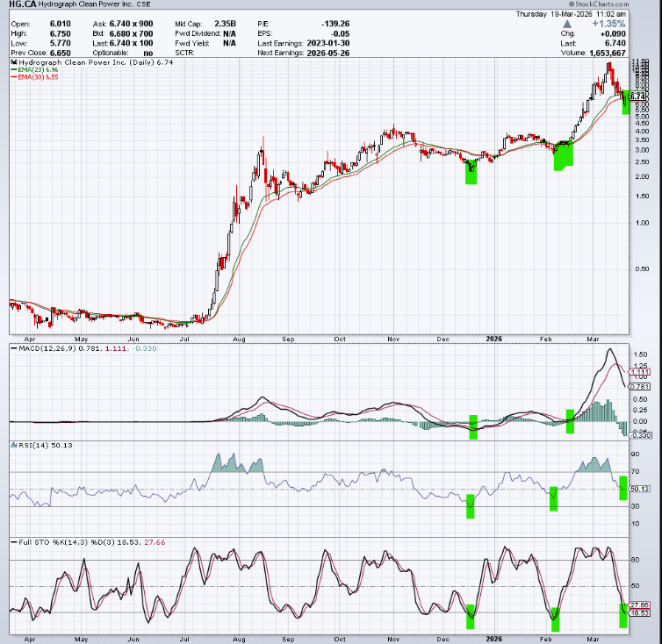
Task: Click the RSI 70 level axis label
Action: click(636, 472)
